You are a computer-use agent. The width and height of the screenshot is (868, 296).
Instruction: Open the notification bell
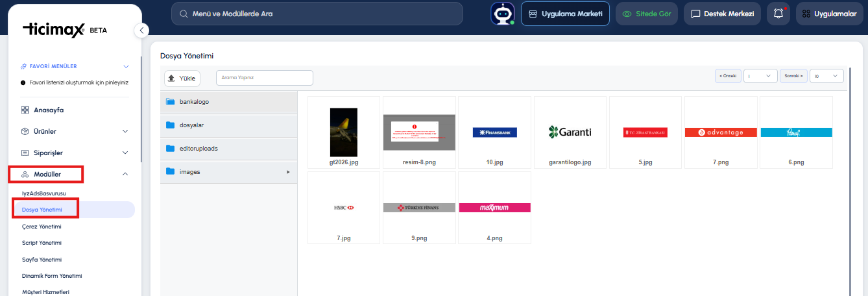coord(778,14)
